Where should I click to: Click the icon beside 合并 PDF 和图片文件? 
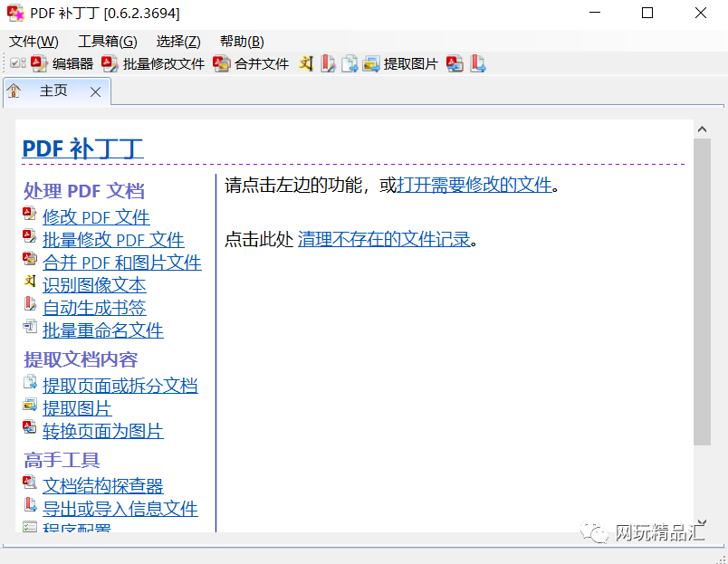pos(30,259)
